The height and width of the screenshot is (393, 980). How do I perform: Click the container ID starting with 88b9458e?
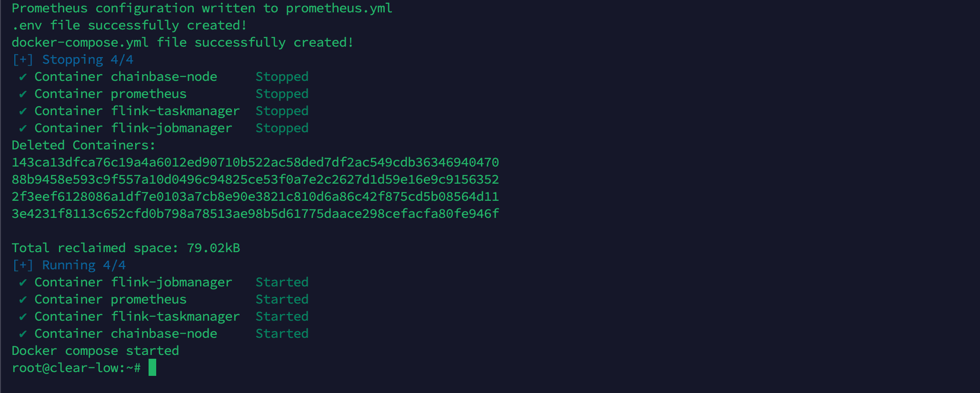pyautogui.click(x=255, y=179)
